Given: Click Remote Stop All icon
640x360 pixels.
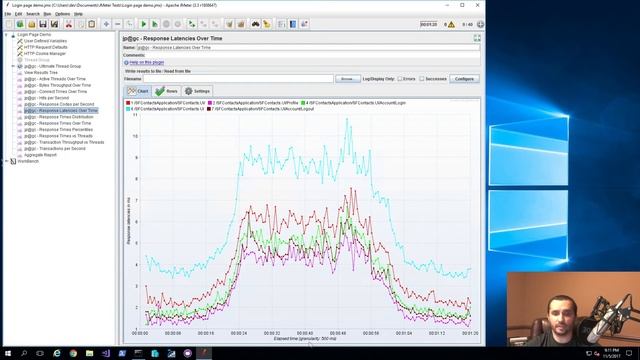Looking at the screenshot, I should point(203,24).
